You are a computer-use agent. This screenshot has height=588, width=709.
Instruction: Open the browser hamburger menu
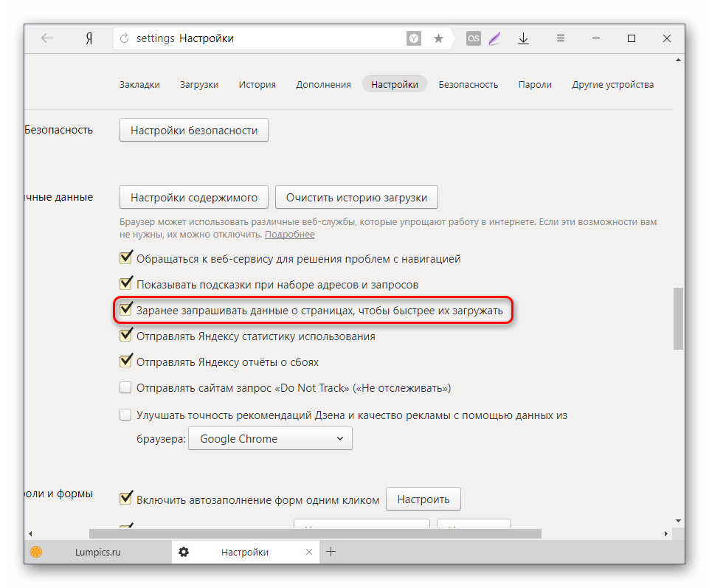(x=561, y=38)
